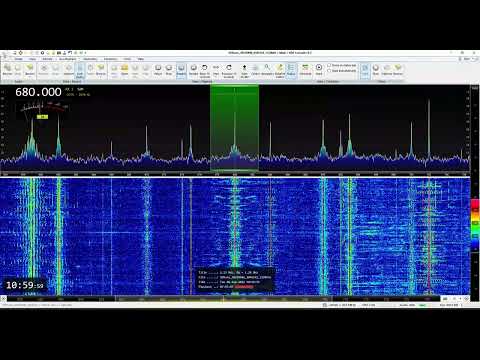
Task: Click the first Browse icon beside Record
Action: 30,70
